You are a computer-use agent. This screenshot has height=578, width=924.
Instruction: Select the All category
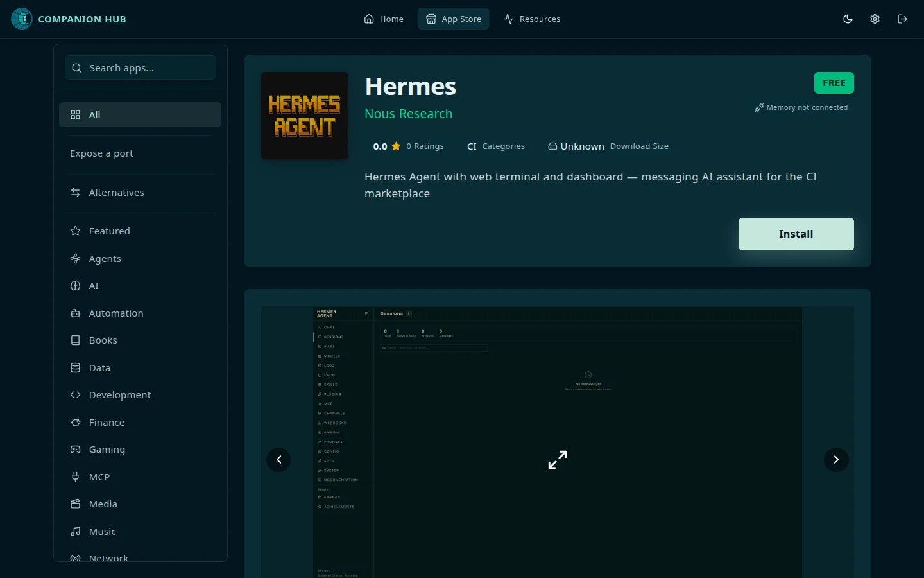pos(141,114)
